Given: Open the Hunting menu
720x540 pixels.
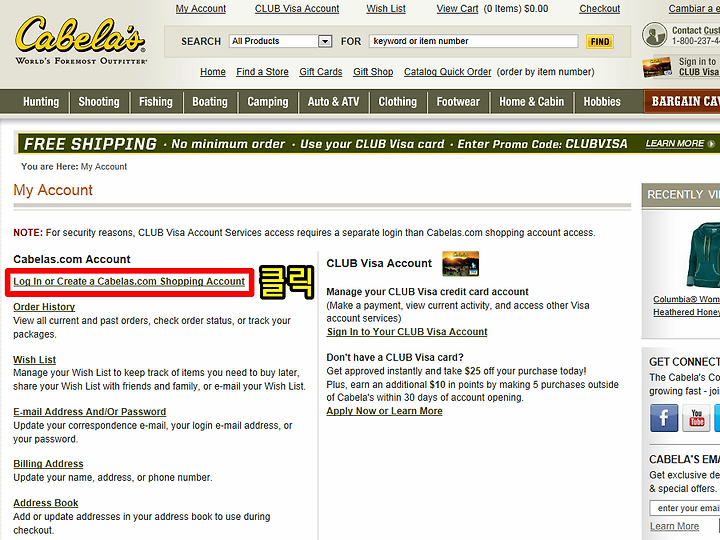Looking at the screenshot, I should (41, 101).
